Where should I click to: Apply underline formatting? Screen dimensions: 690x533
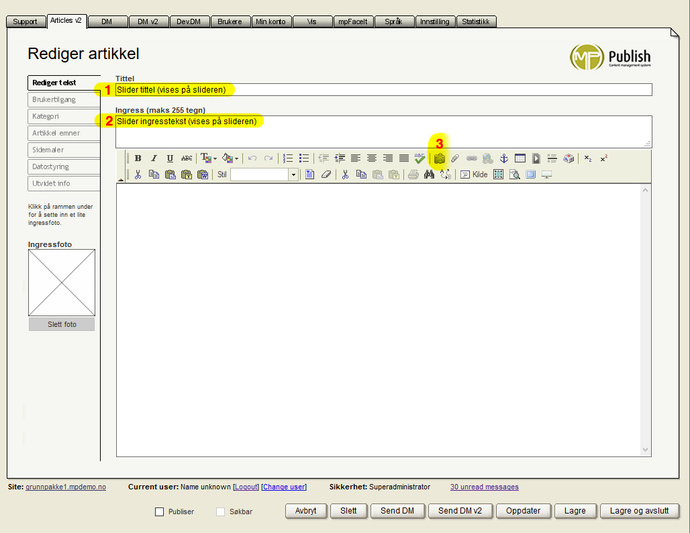tap(170, 158)
